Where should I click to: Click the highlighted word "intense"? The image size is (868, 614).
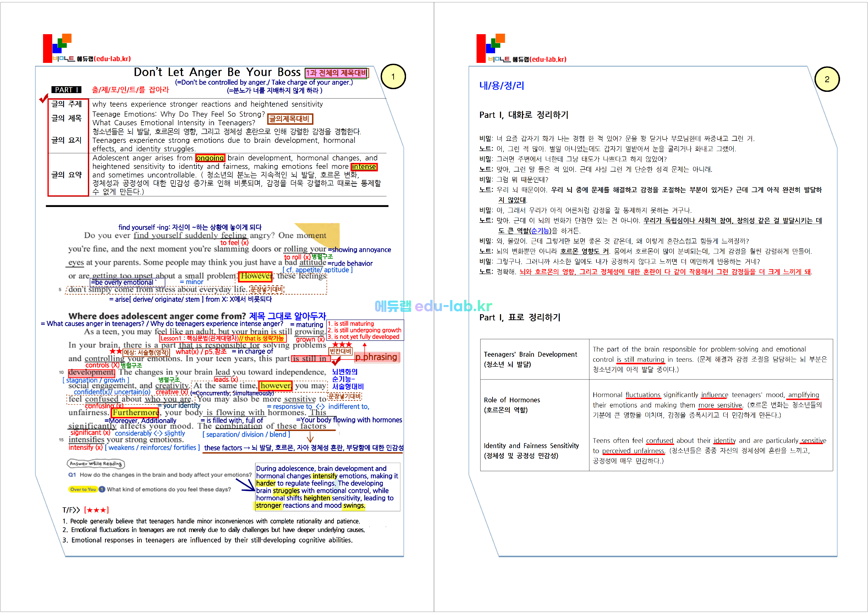[x=364, y=166]
